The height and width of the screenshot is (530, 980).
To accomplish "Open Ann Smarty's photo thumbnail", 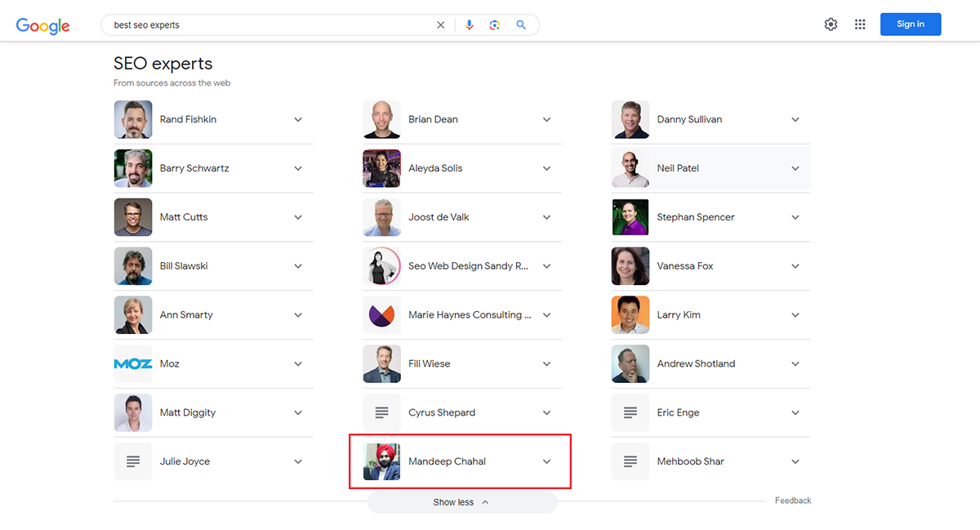I will tap(133, 315).
